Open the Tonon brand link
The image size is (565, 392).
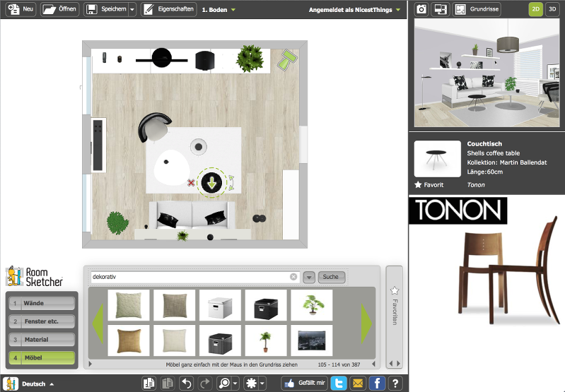(476, 184)
